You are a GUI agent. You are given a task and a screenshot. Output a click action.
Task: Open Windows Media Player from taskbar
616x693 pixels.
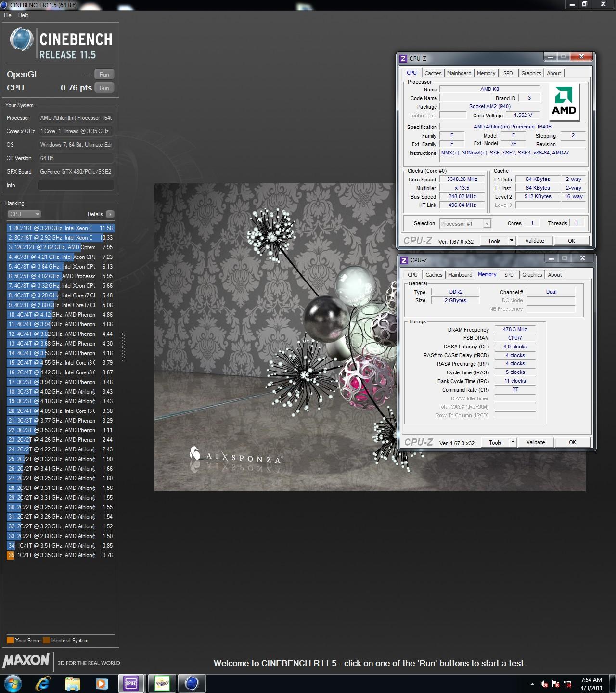pyautogui.click(x=102, y=683)
